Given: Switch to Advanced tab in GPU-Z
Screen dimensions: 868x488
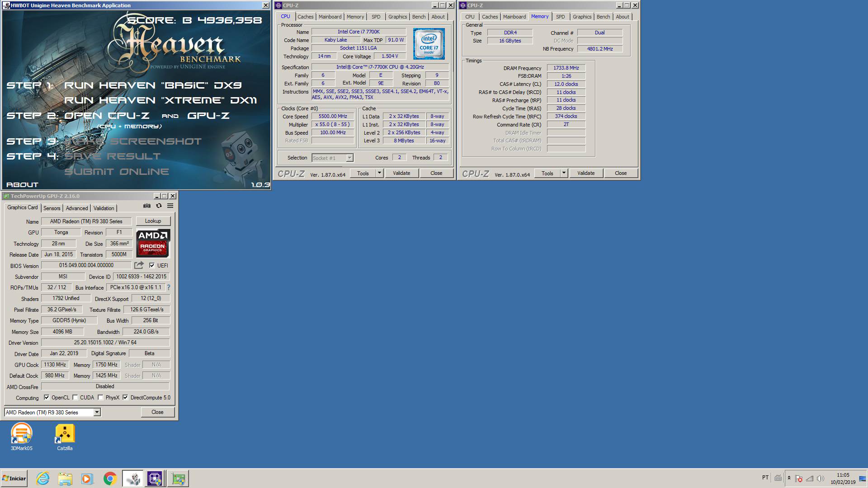Looking at the screenshot, I should [x=77, y=208].
